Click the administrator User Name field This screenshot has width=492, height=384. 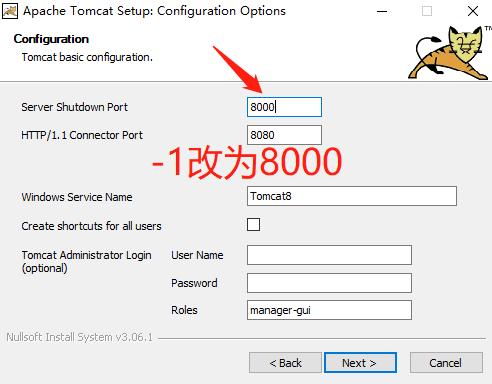329,255
